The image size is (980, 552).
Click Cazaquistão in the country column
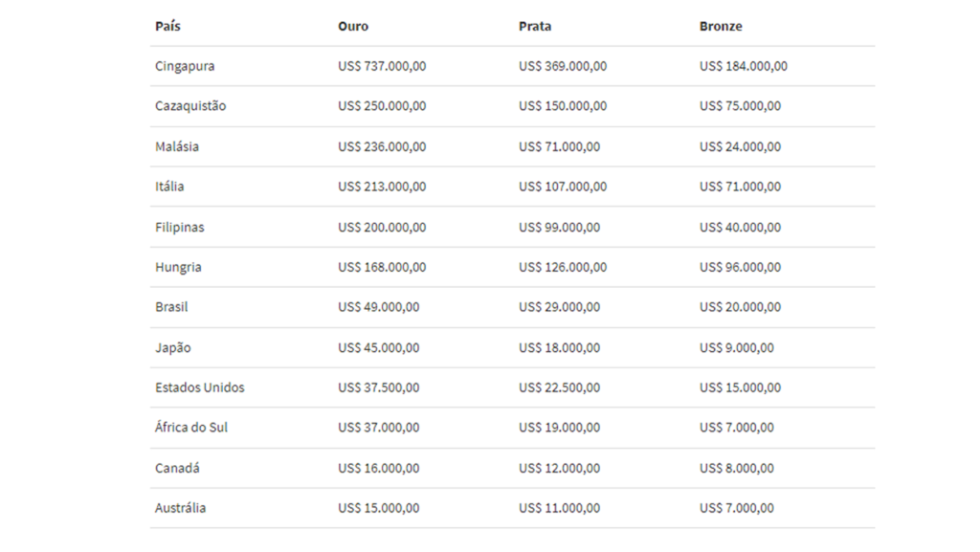pos(190,106)
